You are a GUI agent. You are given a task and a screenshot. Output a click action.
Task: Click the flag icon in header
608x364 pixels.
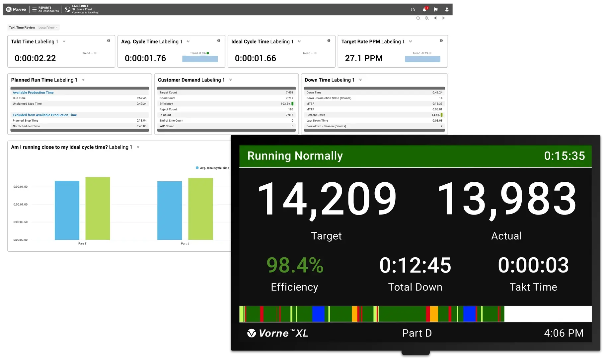(x=436, y=10)
